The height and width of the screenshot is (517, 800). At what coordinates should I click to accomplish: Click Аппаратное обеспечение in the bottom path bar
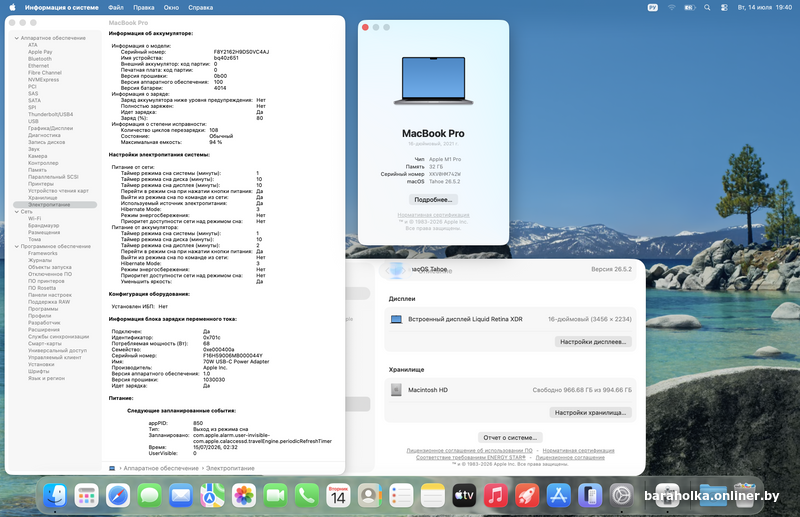tap(161, 468)
